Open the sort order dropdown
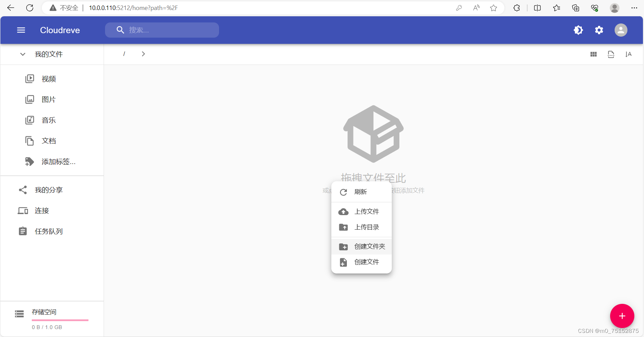Screen dimensions: 644x337 pos(628,54)
